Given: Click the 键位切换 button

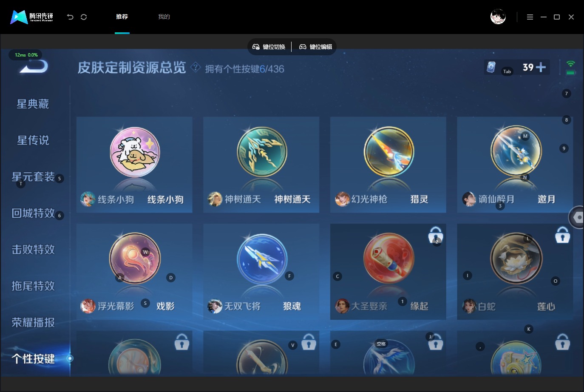Looking at the screenshot, I should [x=269, y=47].
